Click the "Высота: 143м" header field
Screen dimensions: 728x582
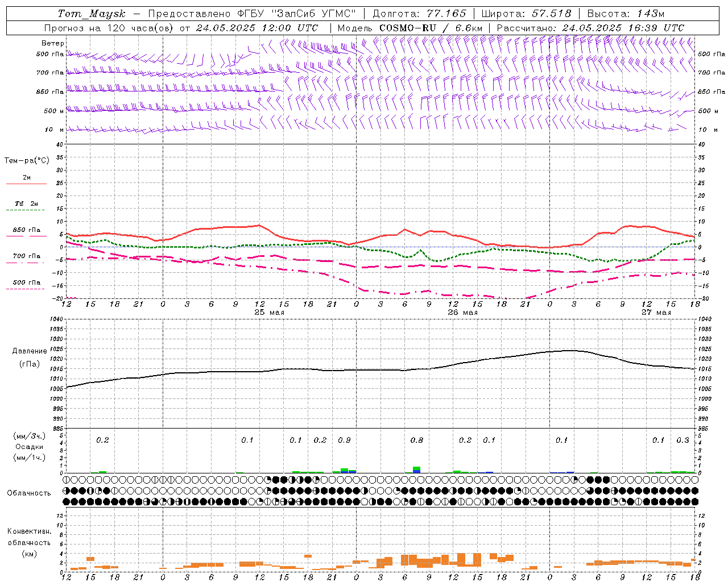point(626,14)
